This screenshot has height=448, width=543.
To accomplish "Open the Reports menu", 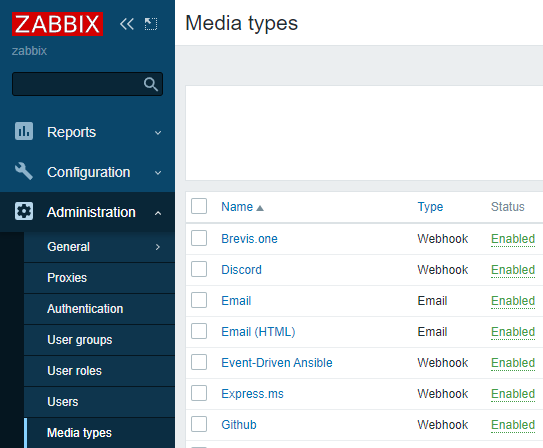I will pyautogui.click(x=87, y=132).
